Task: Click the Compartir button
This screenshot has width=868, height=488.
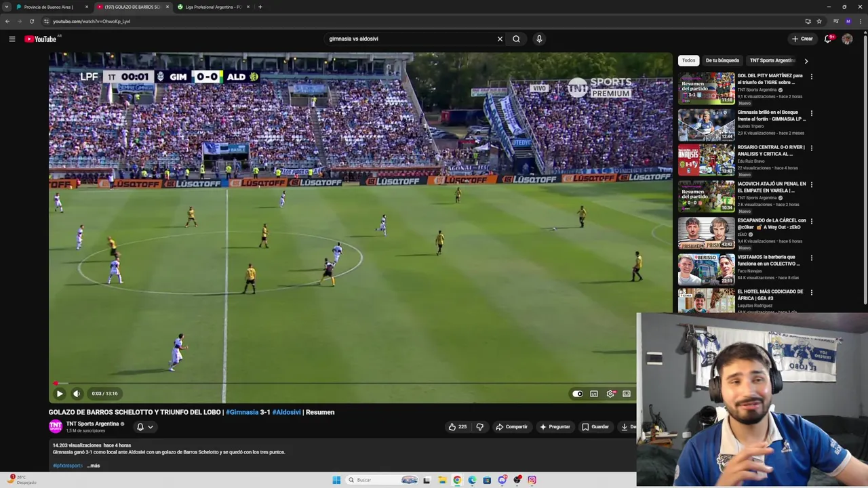Action: [511, 426]
